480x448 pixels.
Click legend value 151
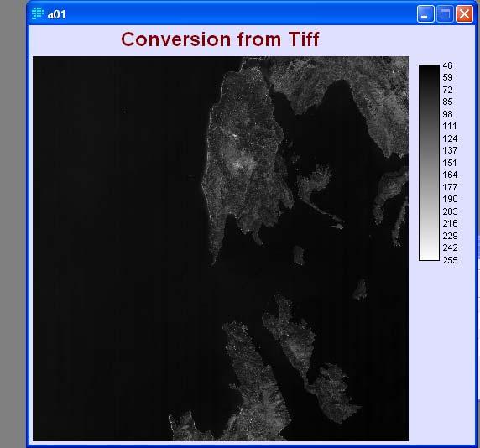click(x=450, y=163)
